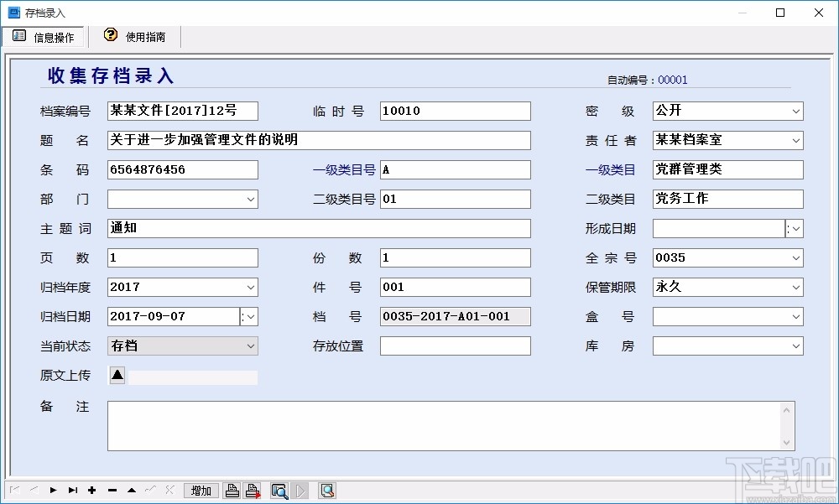Viewport: 839px width, 504px height.
Task: Jump to last record arrow
Action: coord(73,490)
